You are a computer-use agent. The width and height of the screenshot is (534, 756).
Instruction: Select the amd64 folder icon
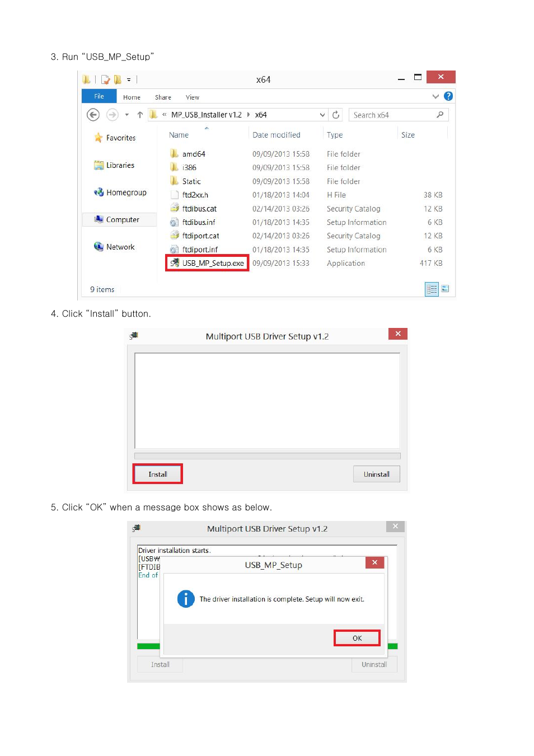pos(175,153)
